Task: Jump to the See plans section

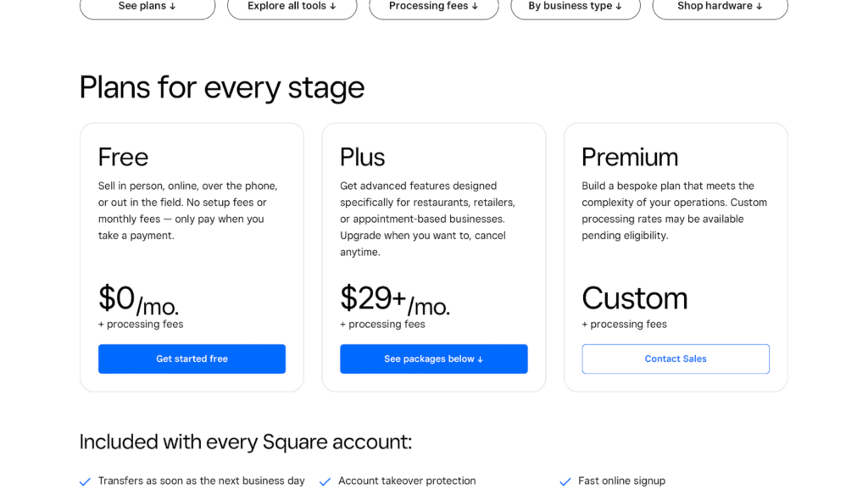Action: click(147, 7)
